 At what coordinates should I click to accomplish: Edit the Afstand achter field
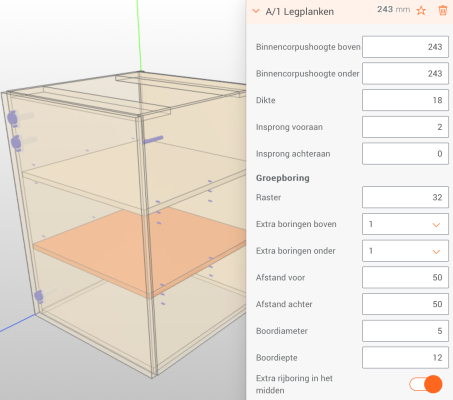[x=405, y=304]
